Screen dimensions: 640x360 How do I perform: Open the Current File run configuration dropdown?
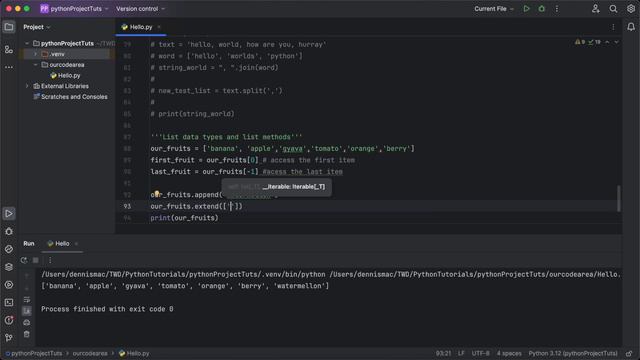tap(493, 9)
